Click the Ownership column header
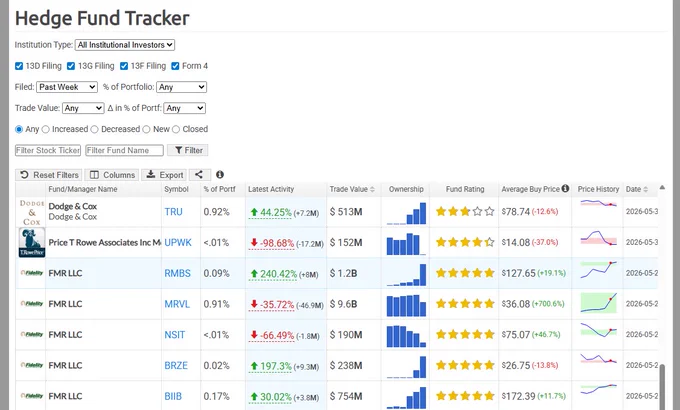This screenshot has width=680, height=410. click(x=406, y=189)
